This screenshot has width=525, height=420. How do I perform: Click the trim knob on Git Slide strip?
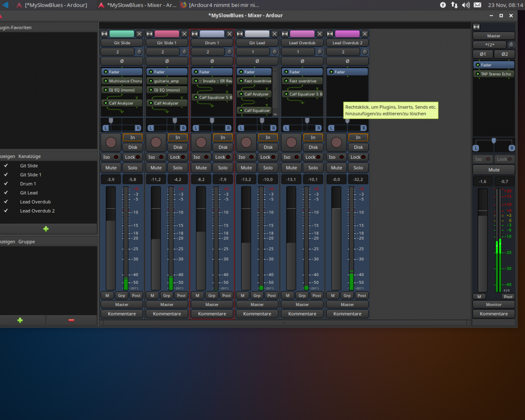(x=140, y=52)
